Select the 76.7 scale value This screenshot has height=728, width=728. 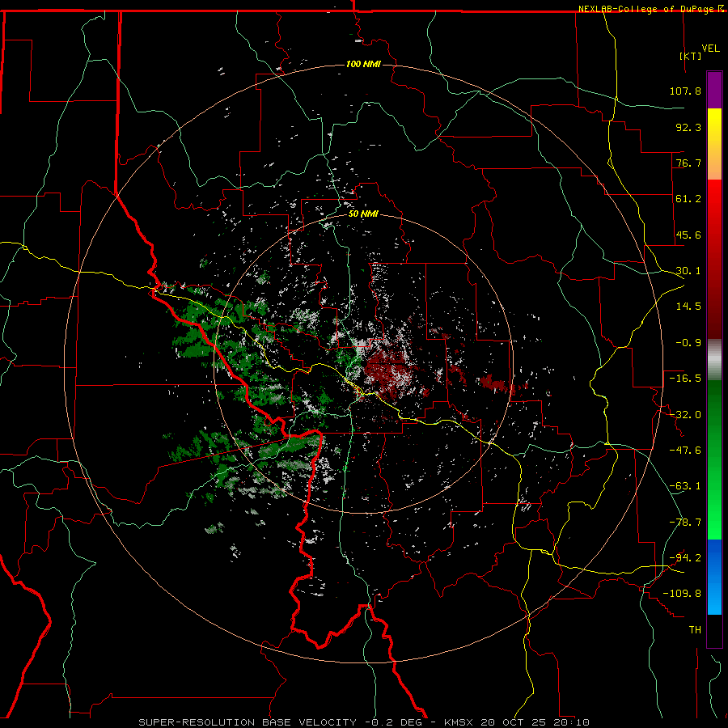point(688,163)
